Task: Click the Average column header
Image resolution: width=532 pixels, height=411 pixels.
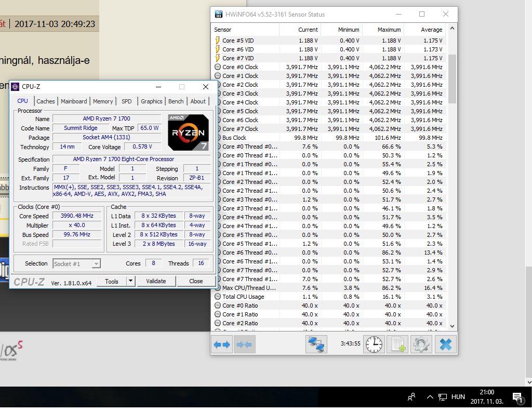Action: pos(424,30)
